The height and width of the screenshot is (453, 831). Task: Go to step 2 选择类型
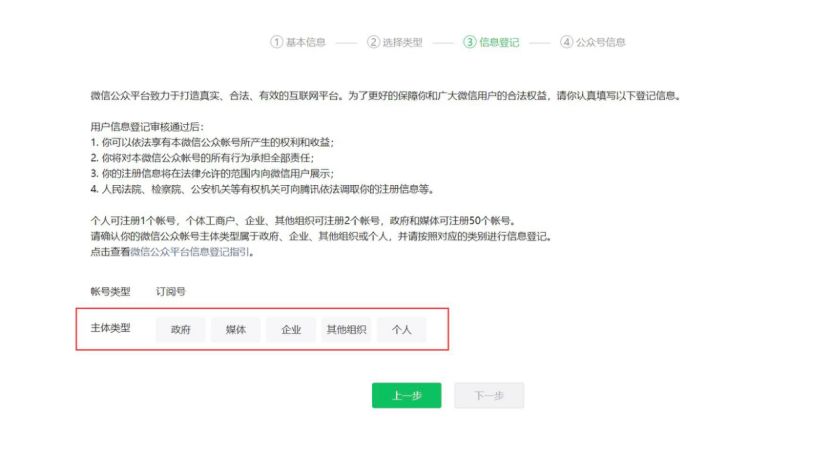[x=395, y=42]
